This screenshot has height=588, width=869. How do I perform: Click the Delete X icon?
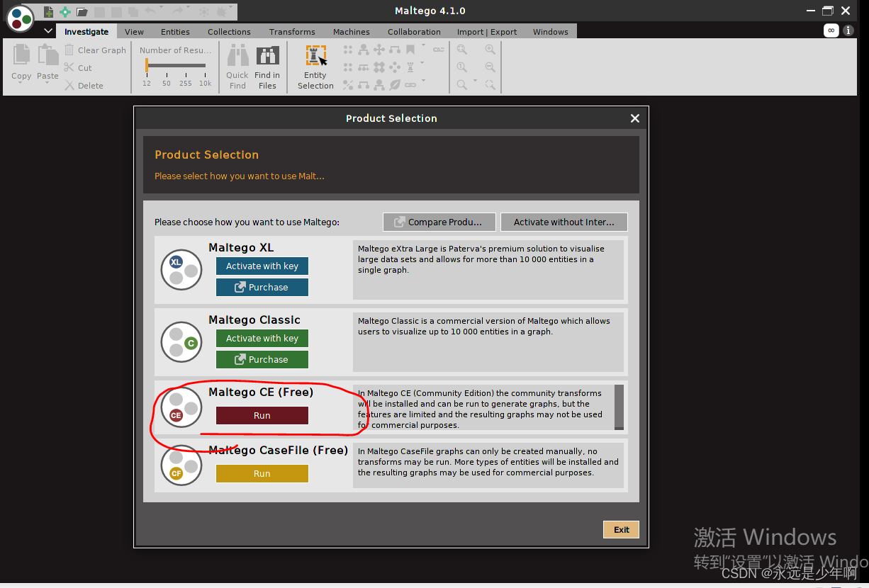click(x=69, y=85)
